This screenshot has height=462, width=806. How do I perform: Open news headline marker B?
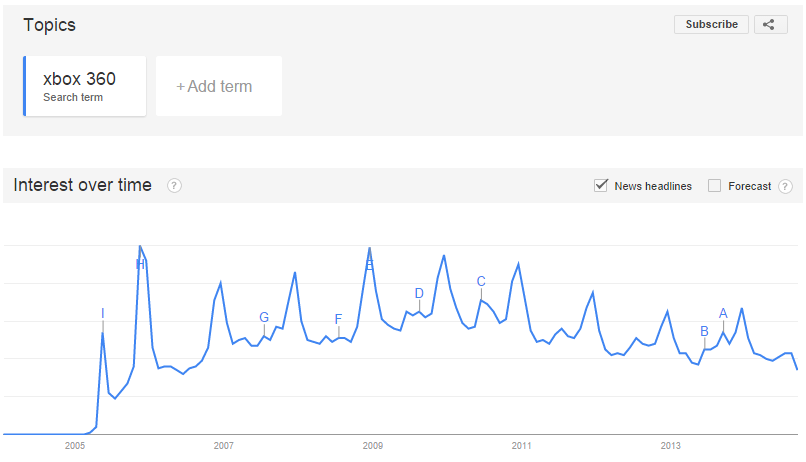click(704, 331)
